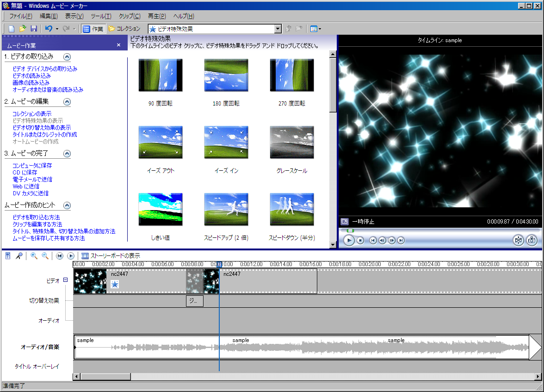Open the Undo history dropdown arrow
This screenshot has height=392, width=544.
point(57,29)
